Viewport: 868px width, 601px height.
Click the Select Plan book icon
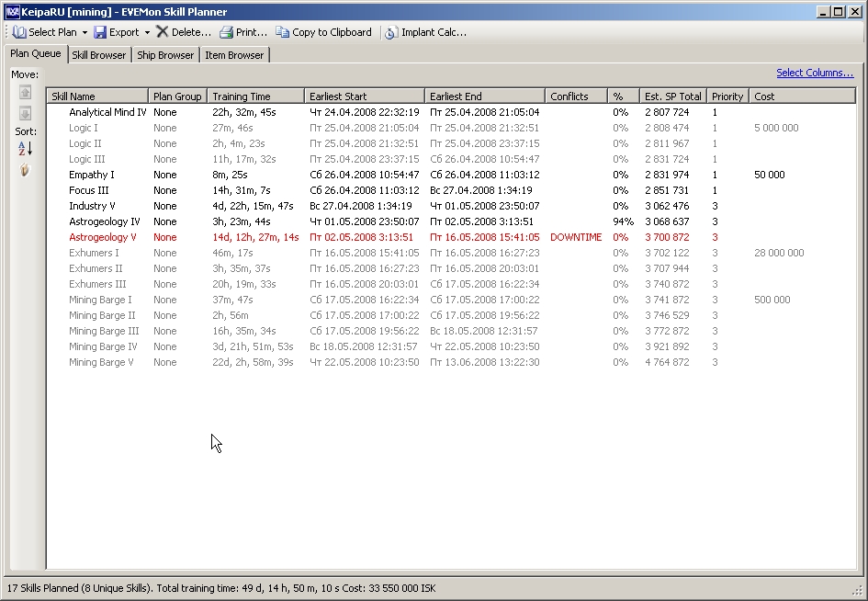[x=19, y=32]
